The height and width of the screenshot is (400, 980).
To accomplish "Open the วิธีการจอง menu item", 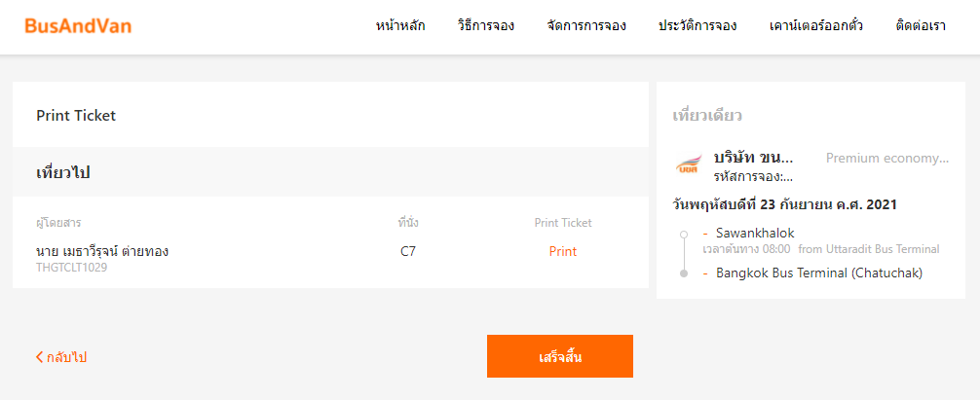I will (486, 26).
